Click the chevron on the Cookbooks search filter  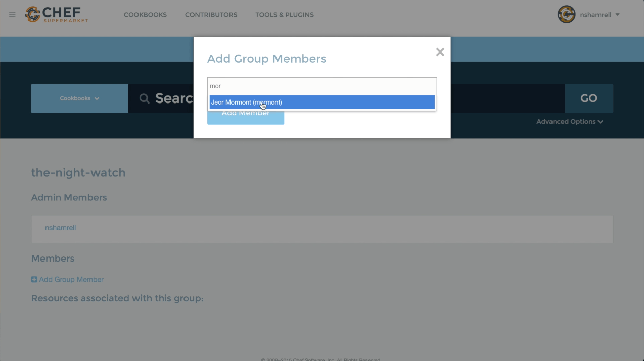coord(97,98)
